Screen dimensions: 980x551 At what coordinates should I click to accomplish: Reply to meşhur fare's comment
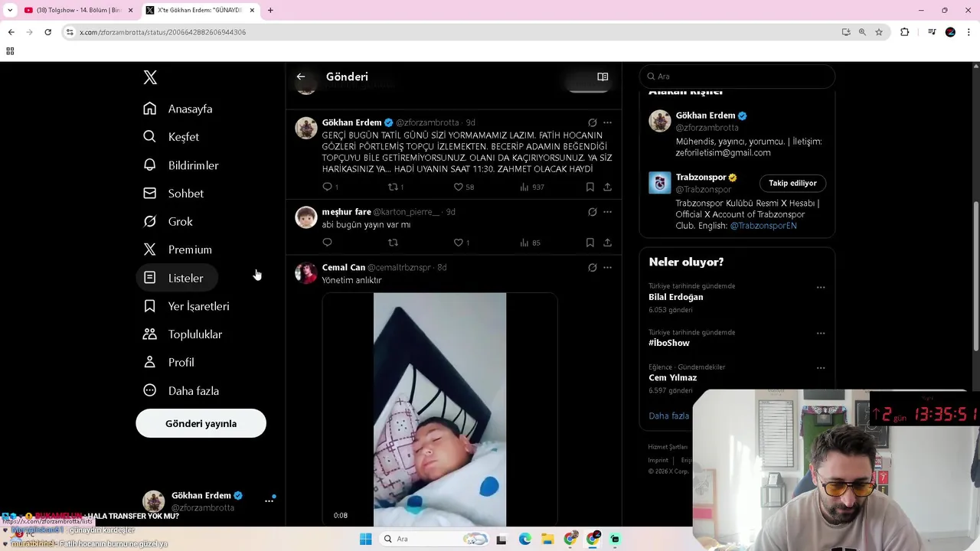[327, 243]
